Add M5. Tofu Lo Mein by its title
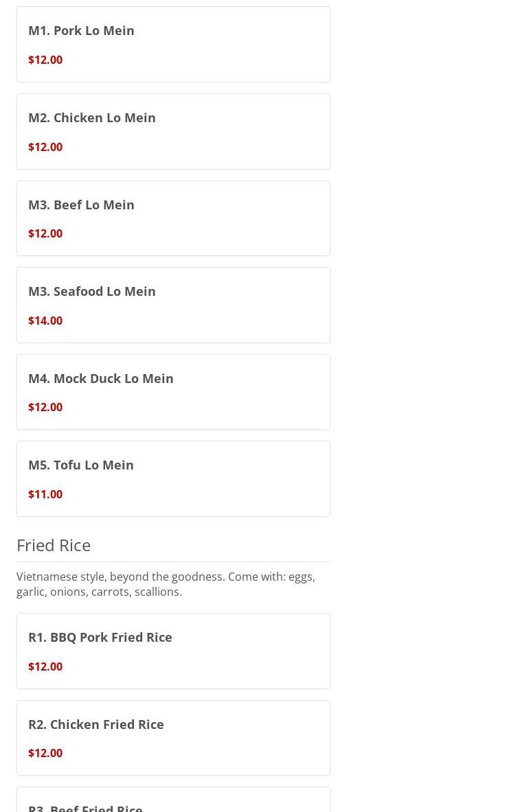 (x=80, y=465)
